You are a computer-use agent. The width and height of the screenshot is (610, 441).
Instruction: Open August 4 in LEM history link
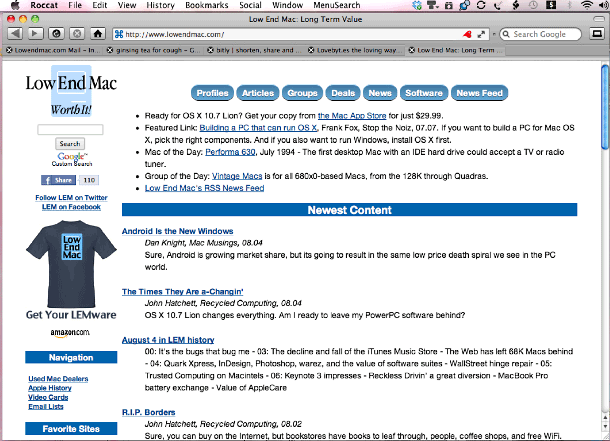[168, 340]
